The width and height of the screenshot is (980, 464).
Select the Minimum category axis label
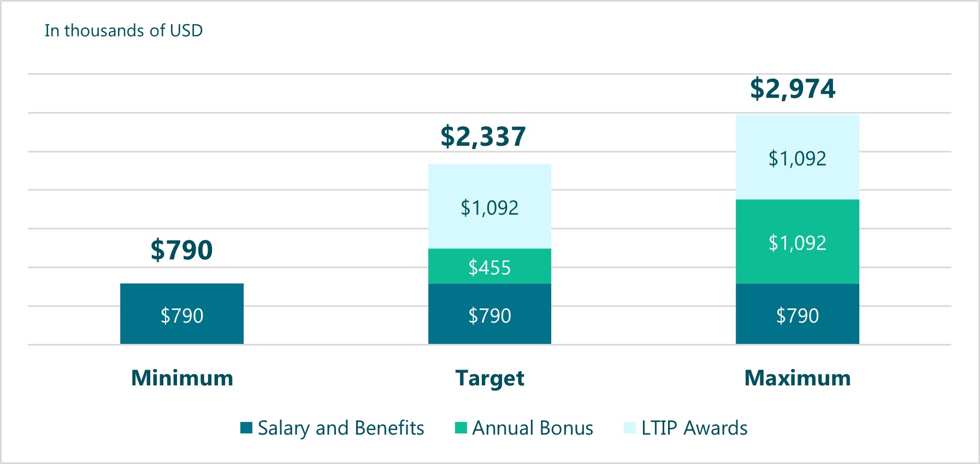[x=182, y=378]
